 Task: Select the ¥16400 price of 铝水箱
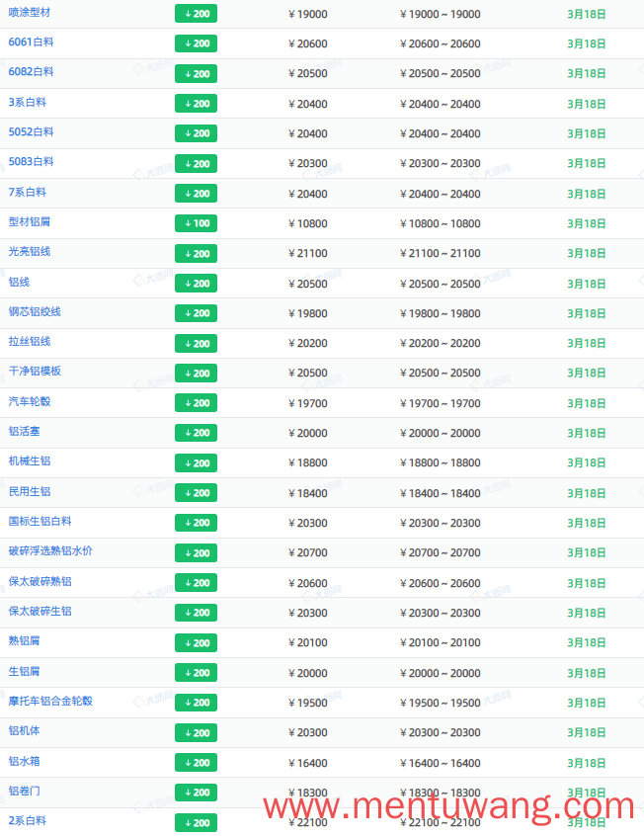pos(308,764)
